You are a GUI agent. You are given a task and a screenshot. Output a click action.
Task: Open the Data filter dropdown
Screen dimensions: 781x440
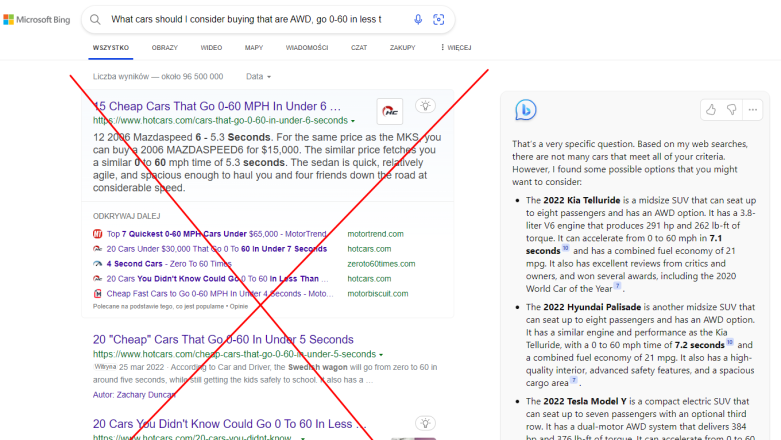[259, 76]
